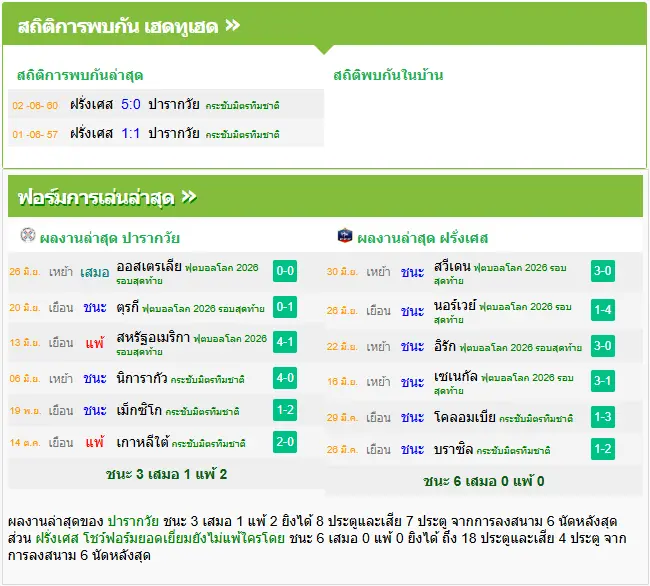650x586 pixels.
Task: Open the ฟอร์มการเล่นล่าสุด header
Action: 325,196
